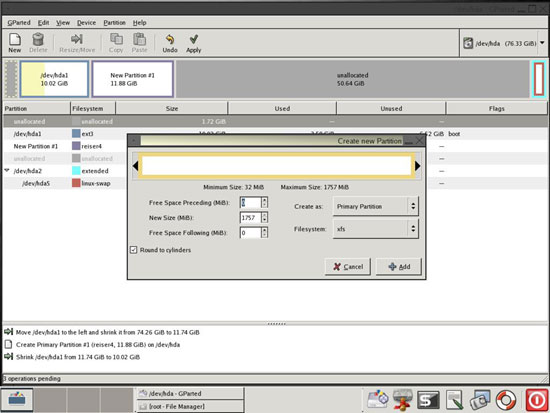Click the Free Space Following spinner arrows
Screen dimensions: 550x413
[264, 233]
